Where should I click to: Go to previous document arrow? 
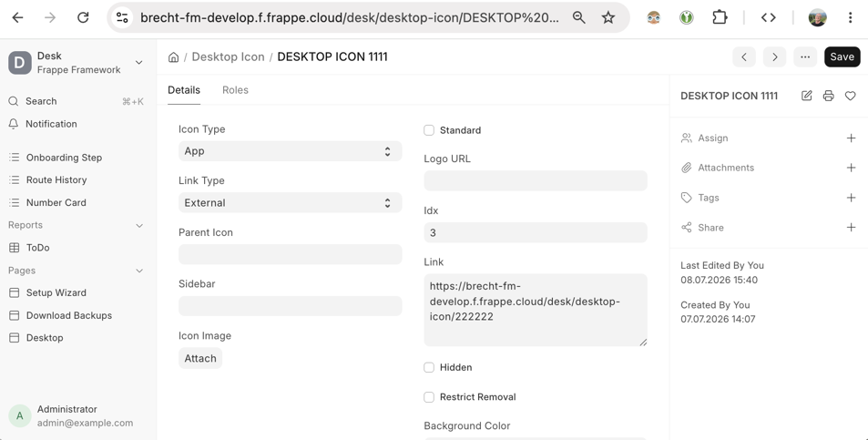pyautogui.click(x=744, y=57)
